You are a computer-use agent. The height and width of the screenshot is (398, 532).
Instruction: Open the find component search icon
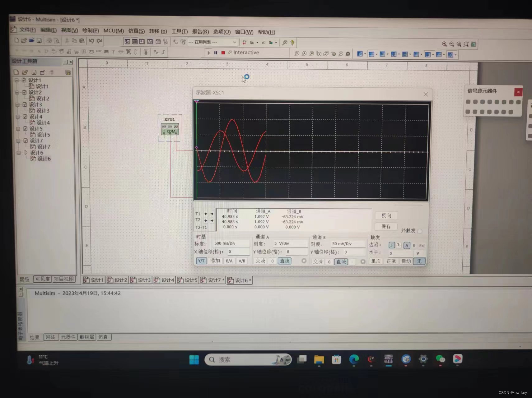[x=285, y=43]
